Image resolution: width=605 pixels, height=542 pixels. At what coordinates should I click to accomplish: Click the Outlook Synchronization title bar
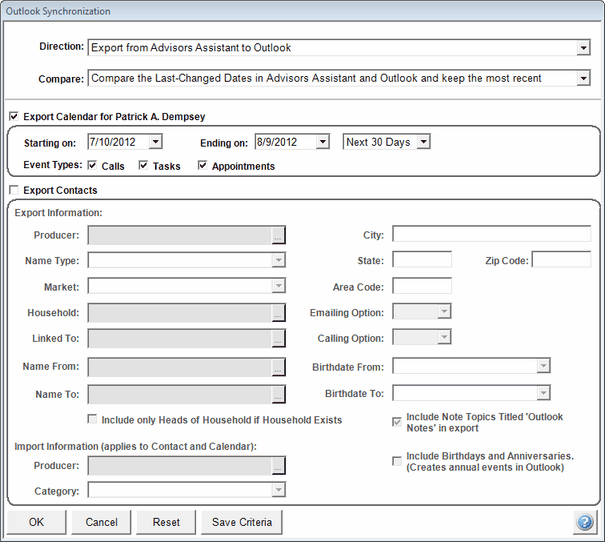pos(302,11)
